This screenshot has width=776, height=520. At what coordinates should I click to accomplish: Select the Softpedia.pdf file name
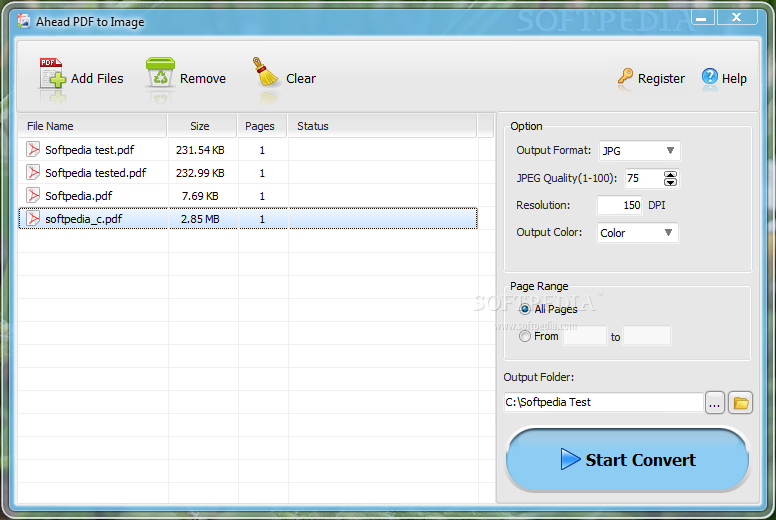(79, 196)
